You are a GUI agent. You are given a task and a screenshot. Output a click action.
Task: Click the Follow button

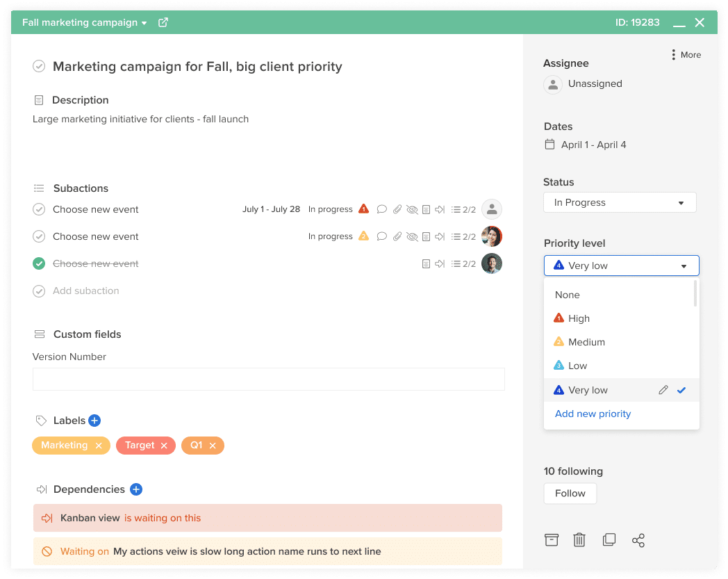570,493
